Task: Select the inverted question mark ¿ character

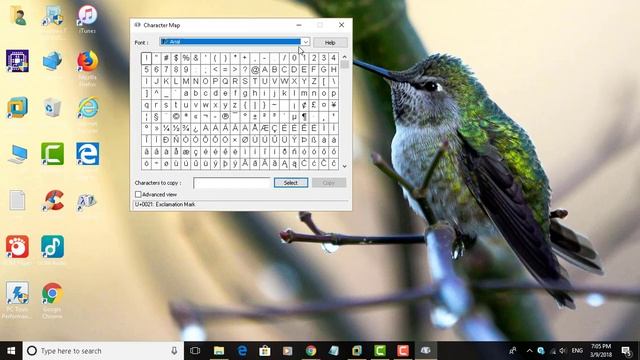Action: (196, 128)
